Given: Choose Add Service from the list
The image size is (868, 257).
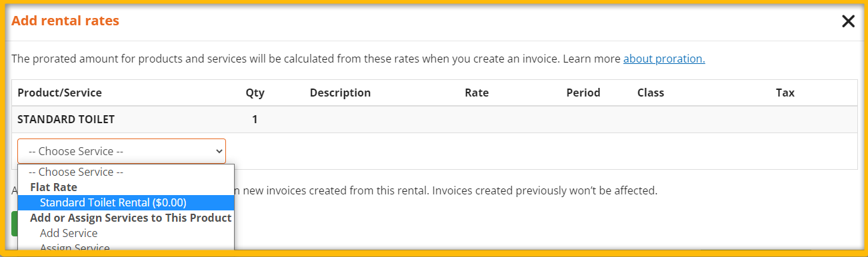Looking at the screenshot, I should (69, 233).
